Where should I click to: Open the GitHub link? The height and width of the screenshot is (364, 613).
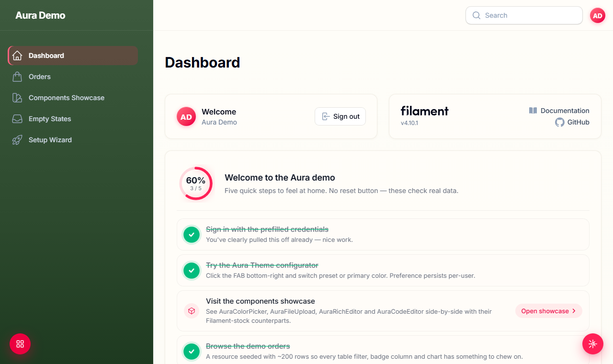(x=572, y=122)
